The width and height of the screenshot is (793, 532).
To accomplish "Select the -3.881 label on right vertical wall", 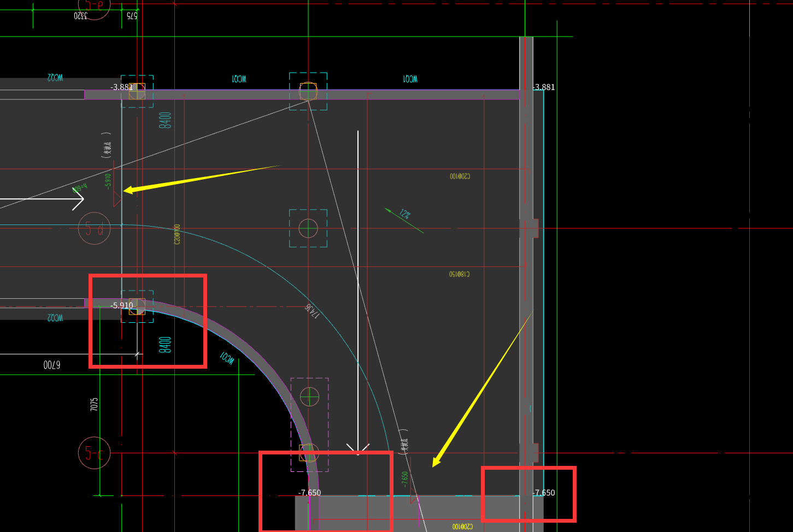I will [544, 87].
